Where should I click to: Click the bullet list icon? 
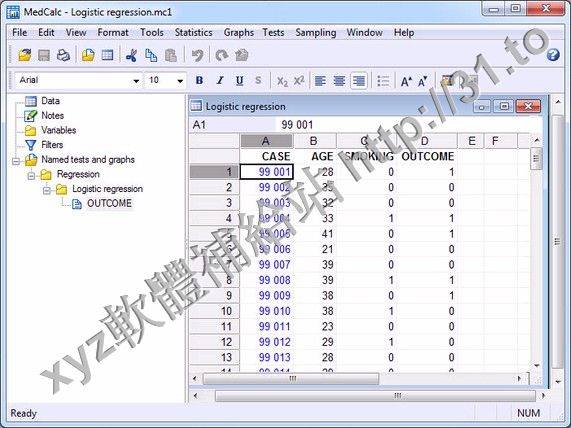(383, 81)
